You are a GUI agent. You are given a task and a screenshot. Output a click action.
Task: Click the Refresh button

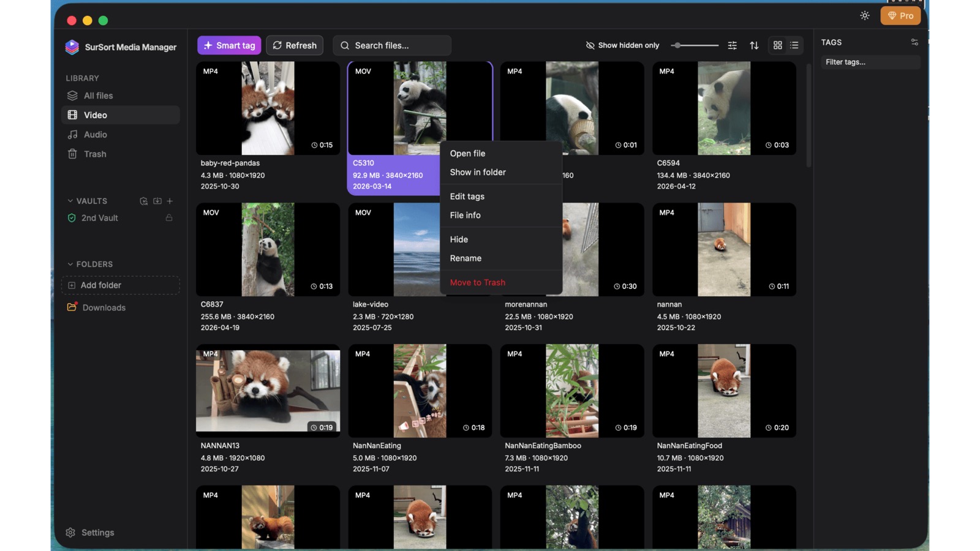(295, 45)
